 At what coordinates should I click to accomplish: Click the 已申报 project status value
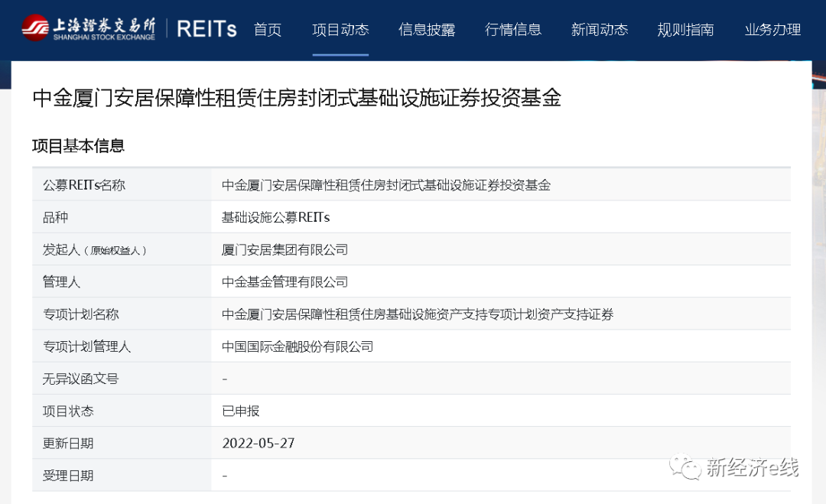click(x=241, y=411)
